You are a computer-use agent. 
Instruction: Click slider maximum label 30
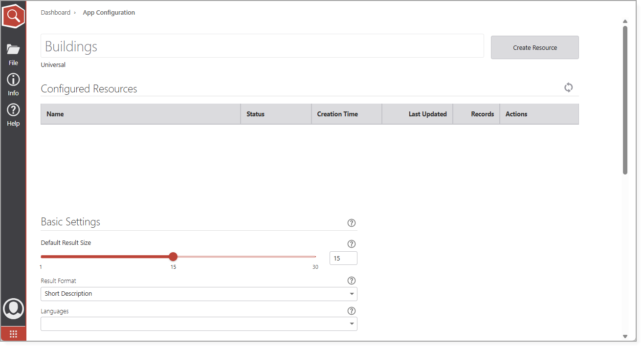(315, 267)
